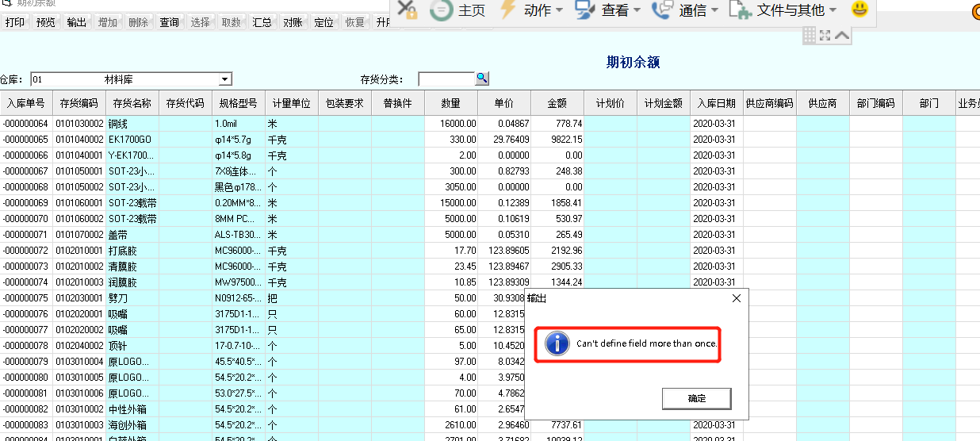This screenshot has height=441, width=980.
Task: Expand the 仓库 warehouse dropdown arrow
Action: (225, 79)
